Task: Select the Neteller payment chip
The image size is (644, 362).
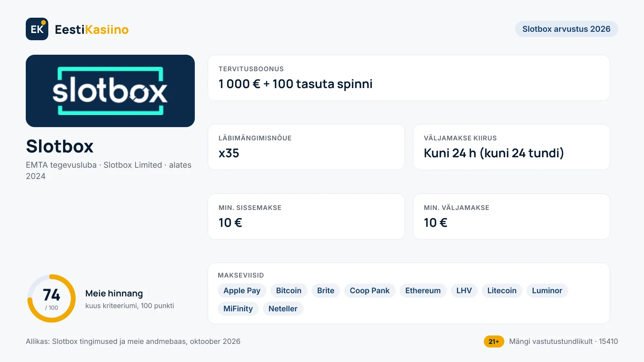Action: pyautogui.click(x=283, y=309)
